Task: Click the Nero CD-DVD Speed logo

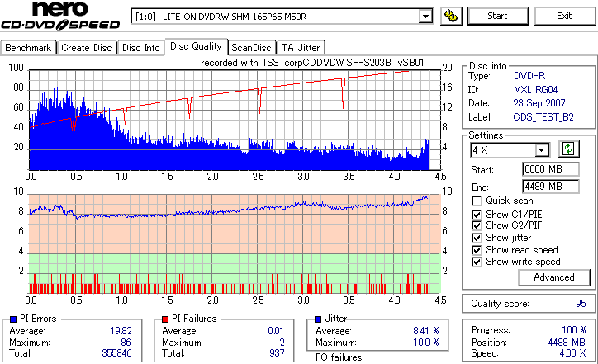Action: click(60, 16)
